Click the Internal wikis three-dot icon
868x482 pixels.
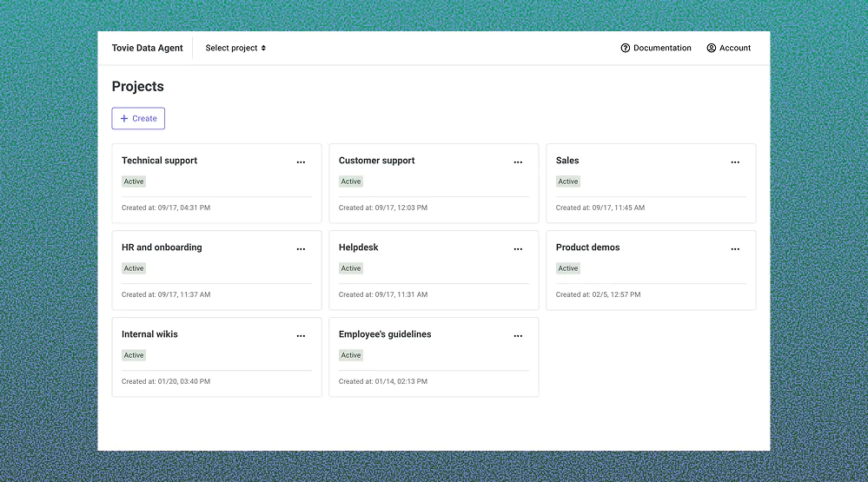point(301,336)
